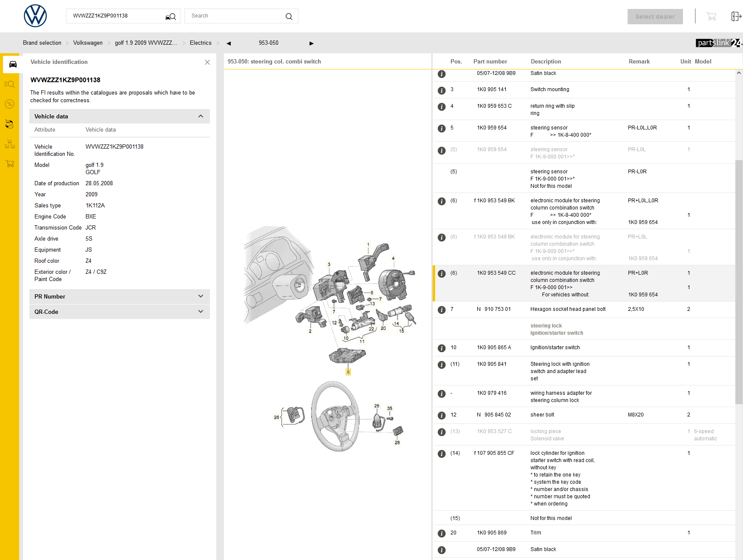This screenshot has width=743, height=560.
Task: Go to next illustration with right arrow
Action: coord(311,43)
